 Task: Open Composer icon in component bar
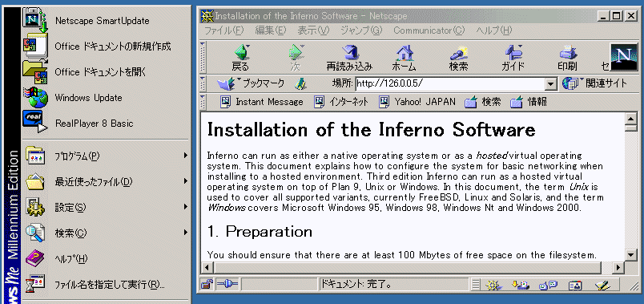[x=602, y=285]
